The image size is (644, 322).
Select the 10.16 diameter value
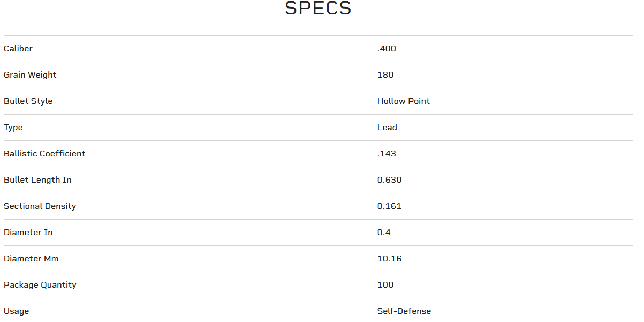click(x=389, y=259)
